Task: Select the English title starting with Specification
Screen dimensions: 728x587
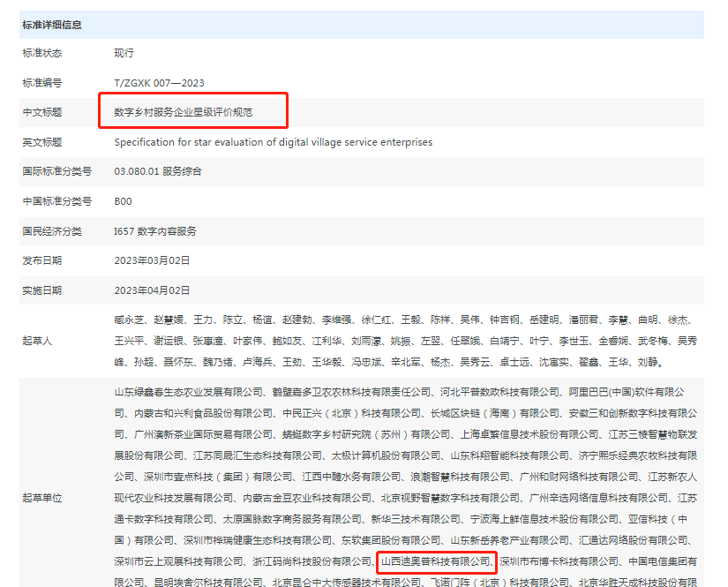Action: click(x=273, y=142)
